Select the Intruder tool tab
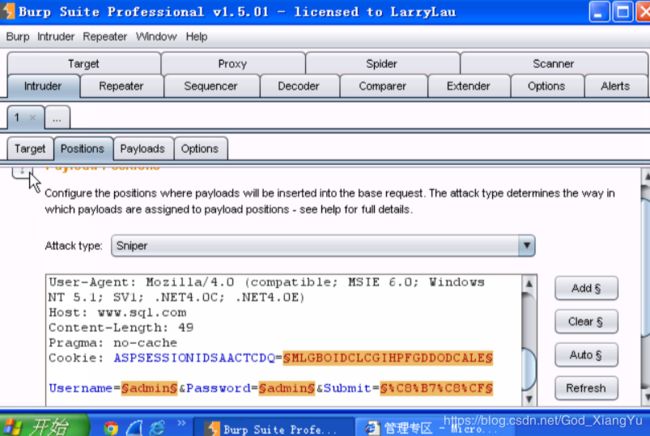The width and height of the screenshot is (650, 436). [43, 86]
